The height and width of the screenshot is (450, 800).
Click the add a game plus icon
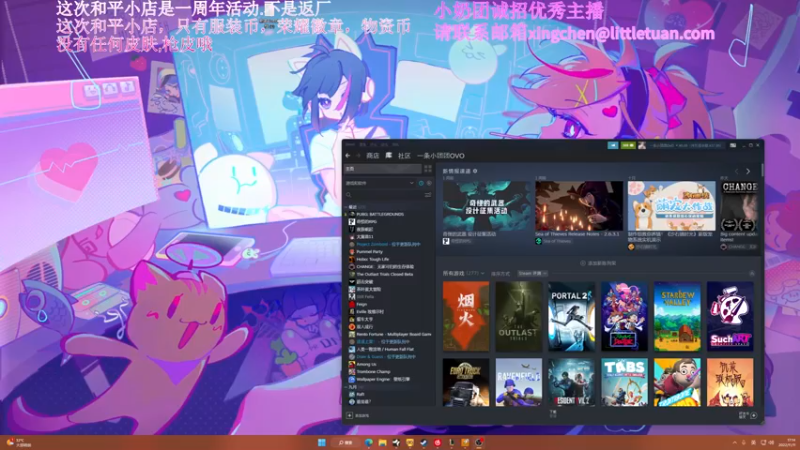click(349, 415)
